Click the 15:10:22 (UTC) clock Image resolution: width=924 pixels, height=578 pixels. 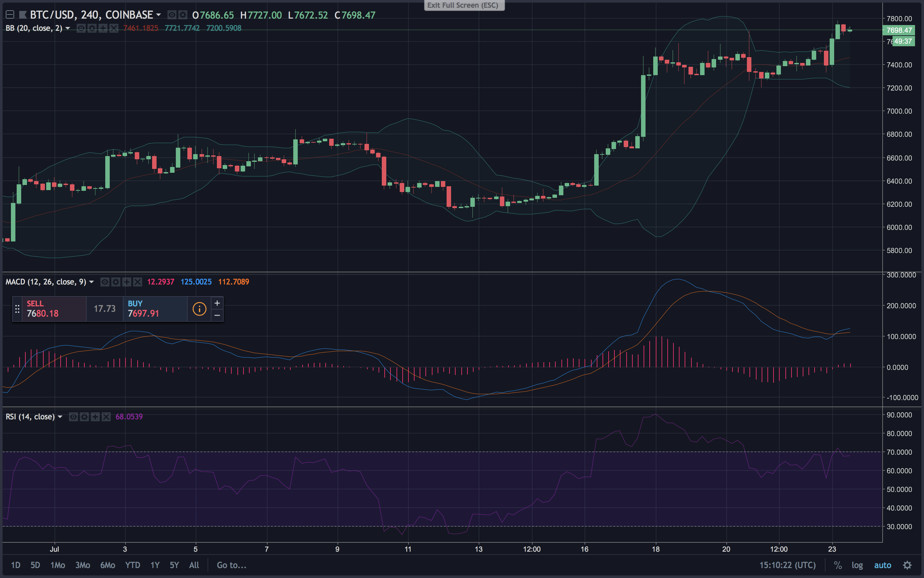pos(787,565)
